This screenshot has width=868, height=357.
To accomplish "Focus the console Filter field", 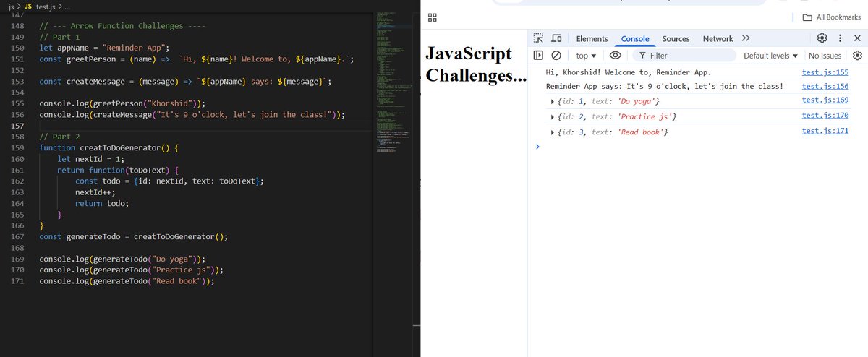I will tap(684, 56).
